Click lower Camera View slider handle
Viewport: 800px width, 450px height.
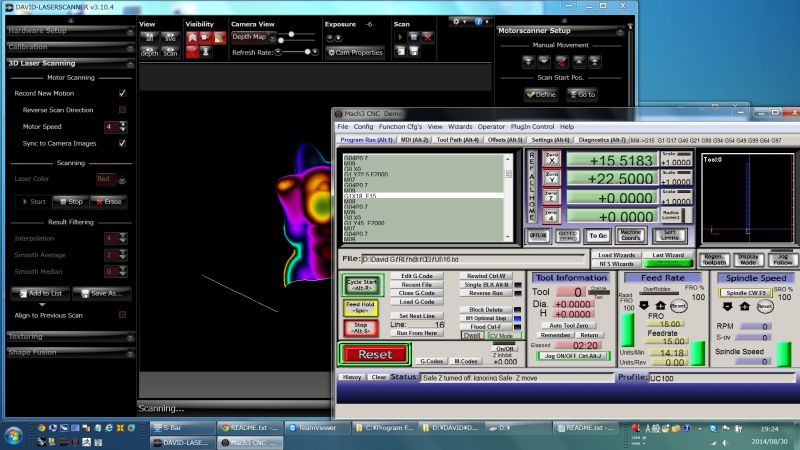click(281, 40)
